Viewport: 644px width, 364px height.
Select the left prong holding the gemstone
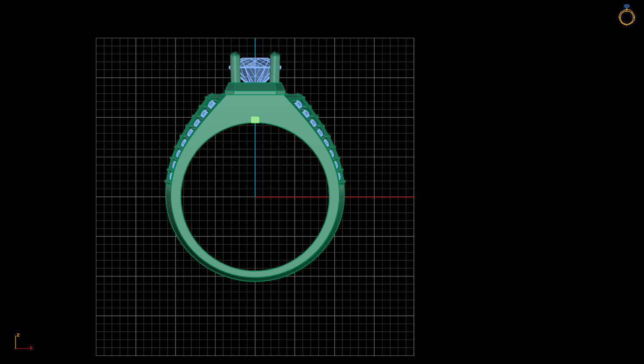click(235, 68)
